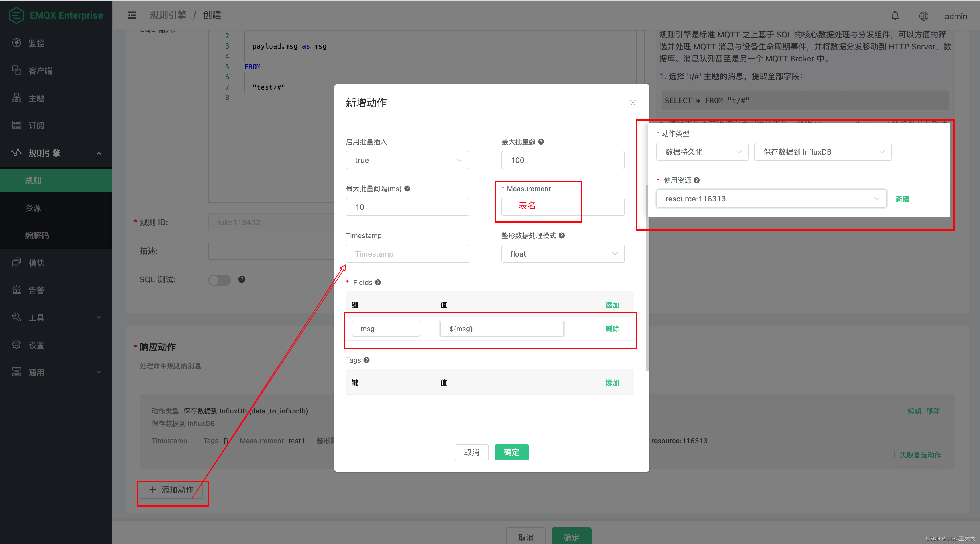This screenshot has height=544, width=980.
Task: Click the 确定 confirm button in dialog
Action: (x=511, y=452)
